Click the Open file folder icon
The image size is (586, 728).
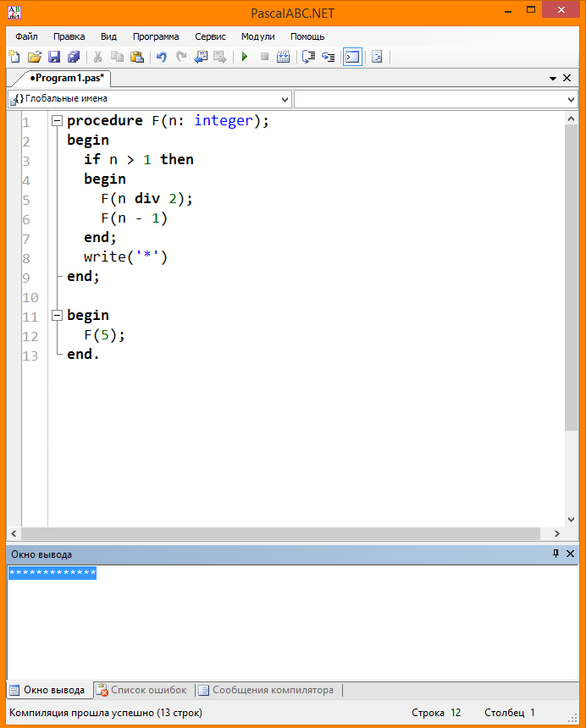click(35, 57)
